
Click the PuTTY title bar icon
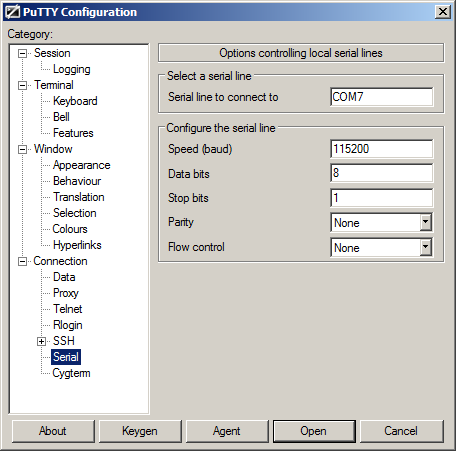click(x=13, y=12)
